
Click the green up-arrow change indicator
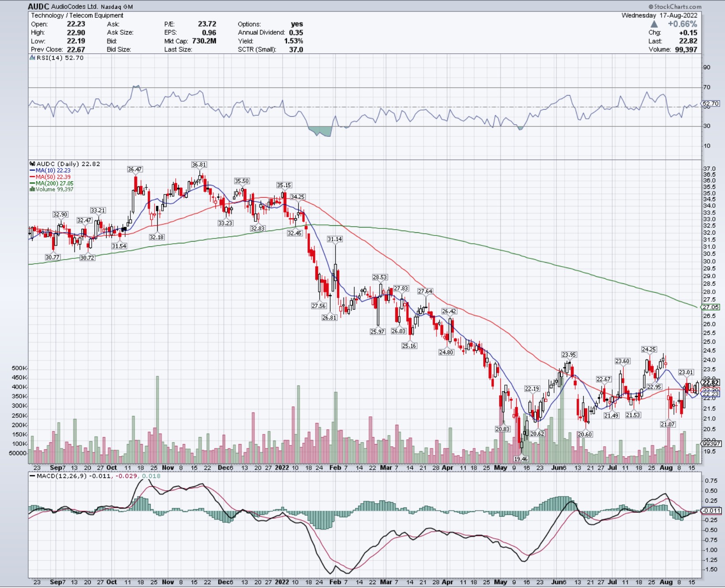click(654, 24)
